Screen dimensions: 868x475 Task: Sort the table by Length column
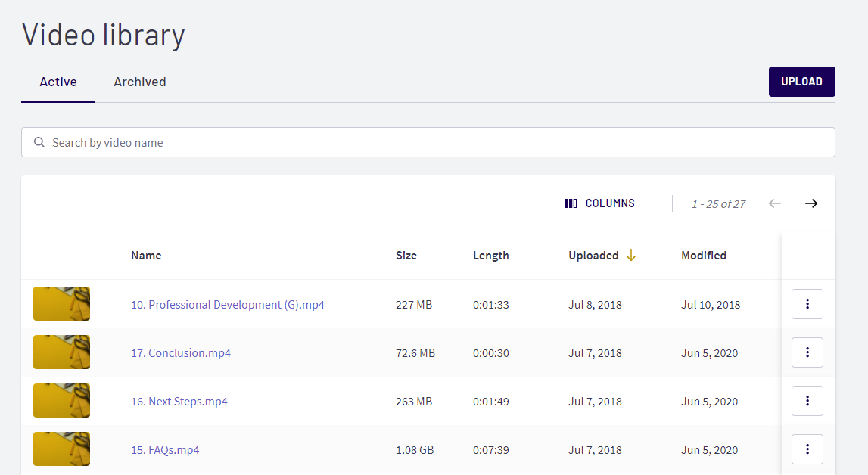[x=491, y=256]
